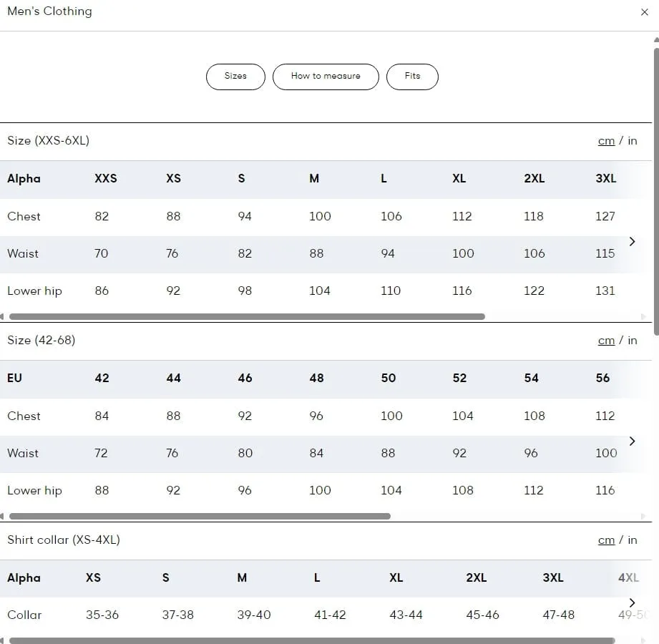Click left scroll arrow below XXS-6XL table

pos(2,316)
